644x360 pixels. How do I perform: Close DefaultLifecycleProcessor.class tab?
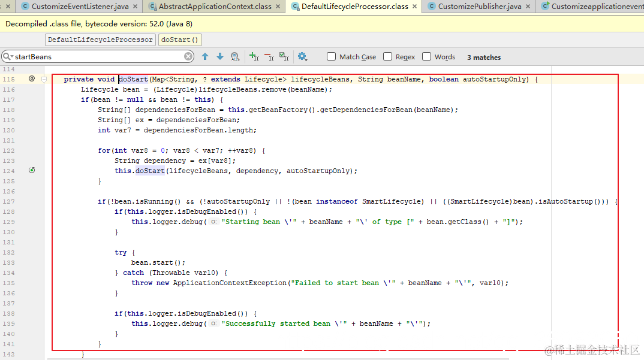tap(414, 7)
